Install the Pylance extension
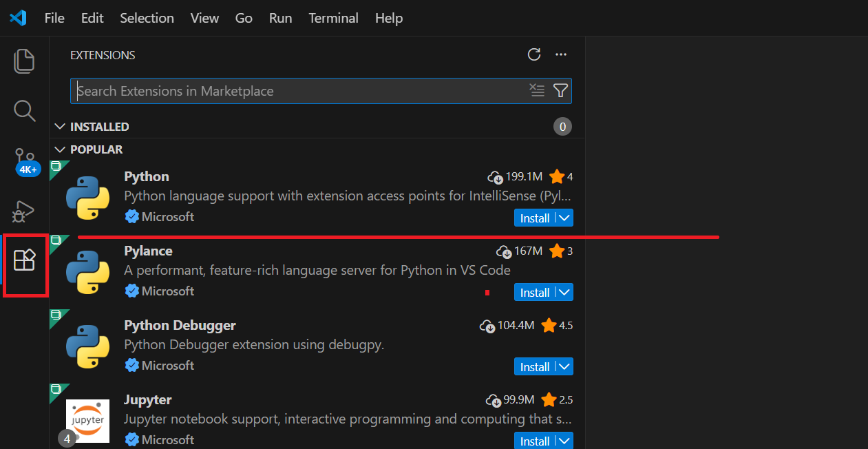The width and height of the screenshot is (868, 449). point(535,292)
